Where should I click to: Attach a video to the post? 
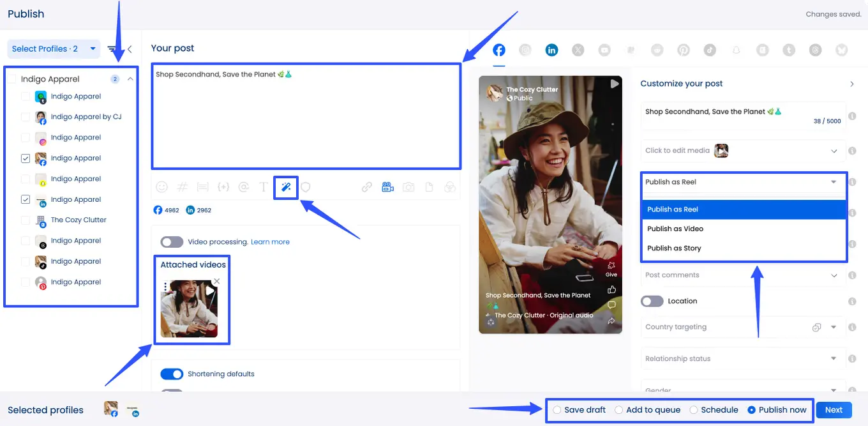point(387,186)
